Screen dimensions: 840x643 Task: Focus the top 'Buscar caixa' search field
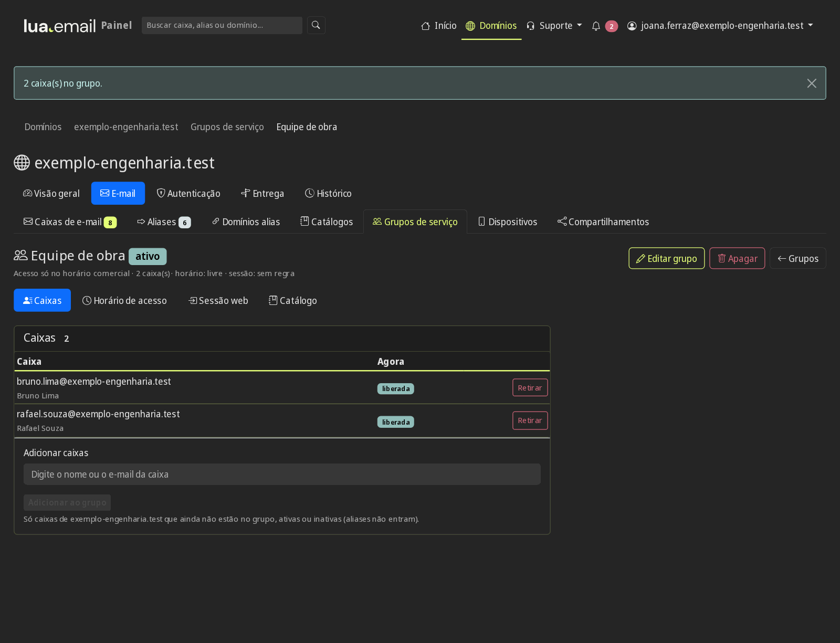click(222, 25)
